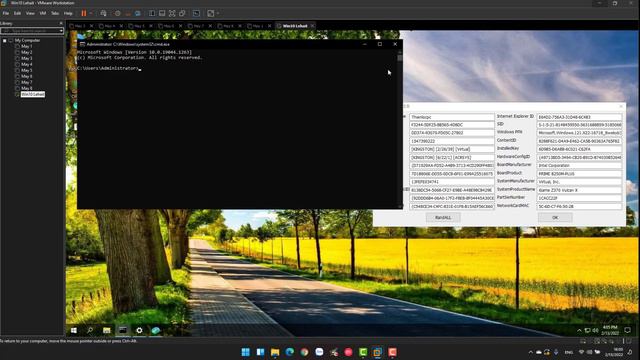
Task: Open Google Chrome on host taskbar
Action: [304, 352]
